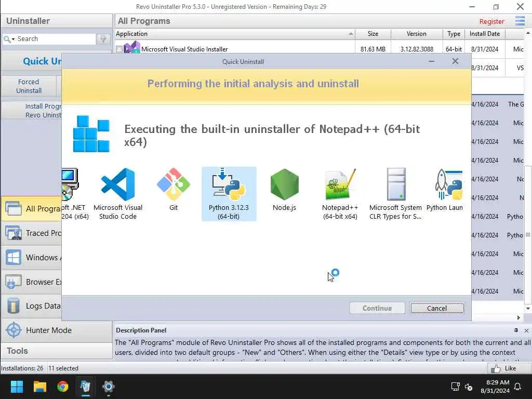Select the Node.js icon
Viewport: 532px width, 399px height.
(284, 184)
